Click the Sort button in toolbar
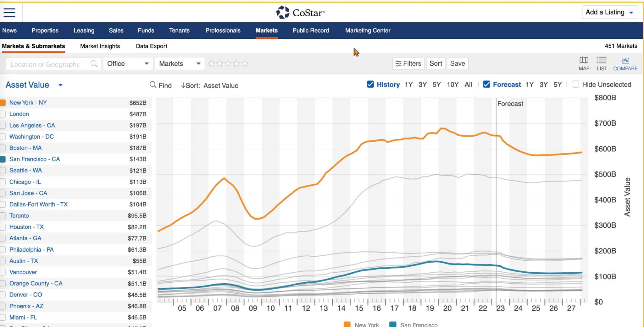Screen dimensions: 644x327 coord(436,63)
